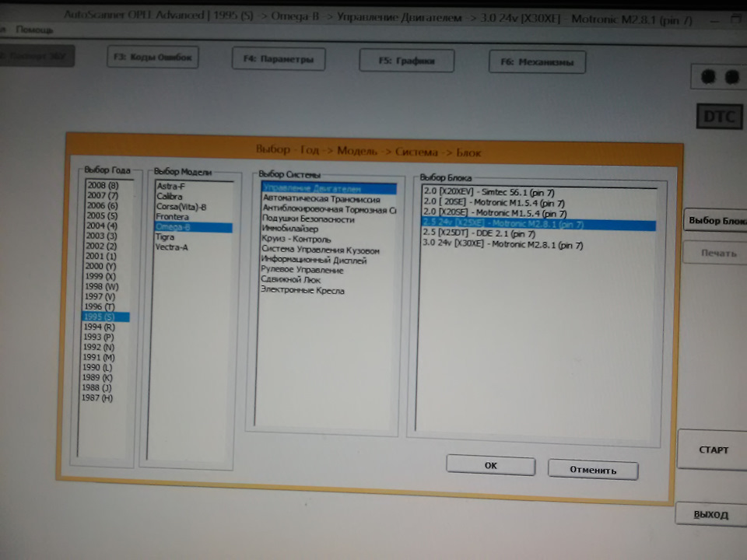Confirm selection with OK button
This screenshot has height=560, width=747.
pos(490,465)
